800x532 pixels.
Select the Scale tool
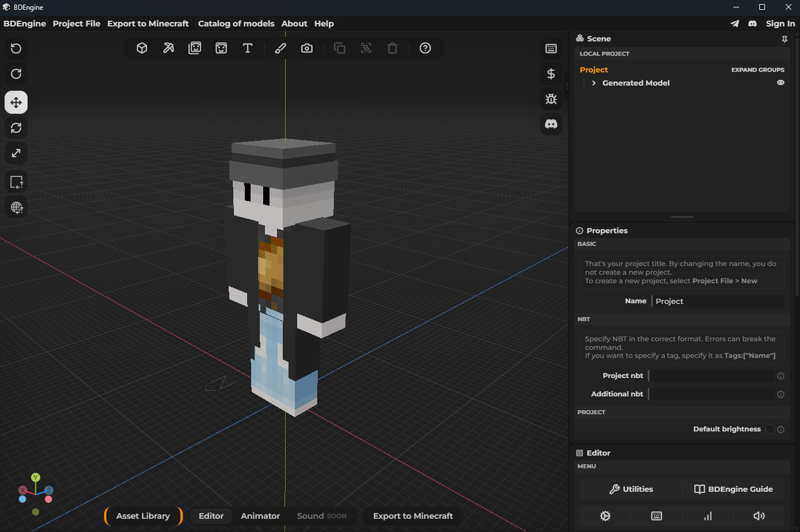point(16,153)
